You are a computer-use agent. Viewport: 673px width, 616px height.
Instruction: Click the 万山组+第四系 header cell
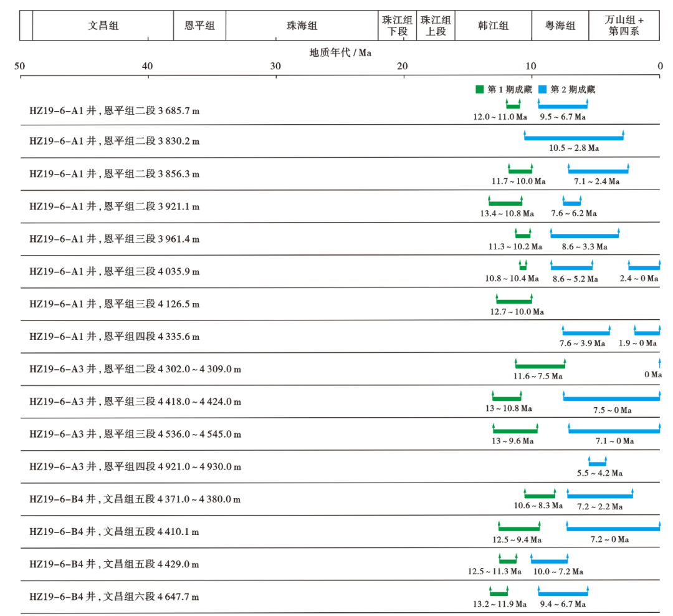(x=624, y=26)
